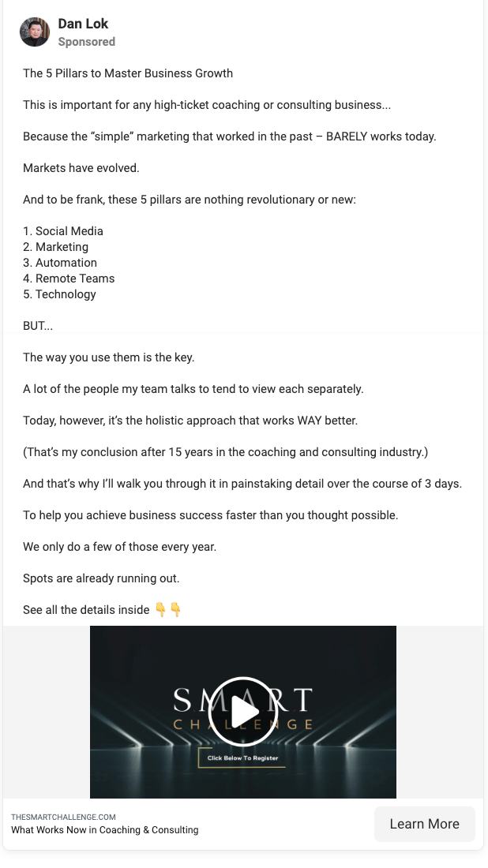Viewport: 488px width, 868px height.
Task: Select the '5. Technology' list item
Action: pyautogui.click(x=59, y=294)
